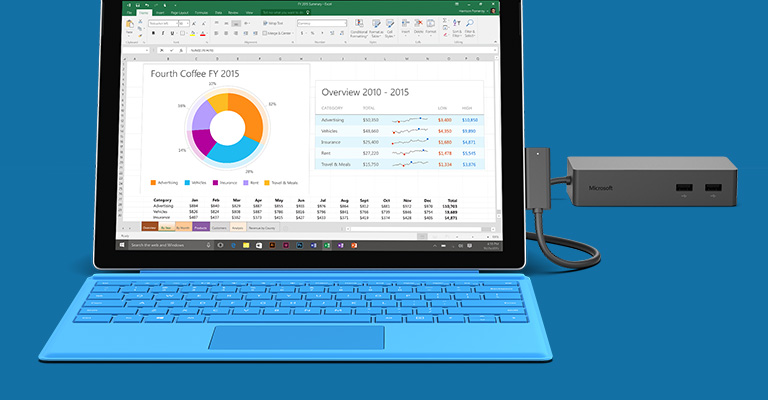
Task: Expand Format as Table gallery
Action: click(376, 28)
